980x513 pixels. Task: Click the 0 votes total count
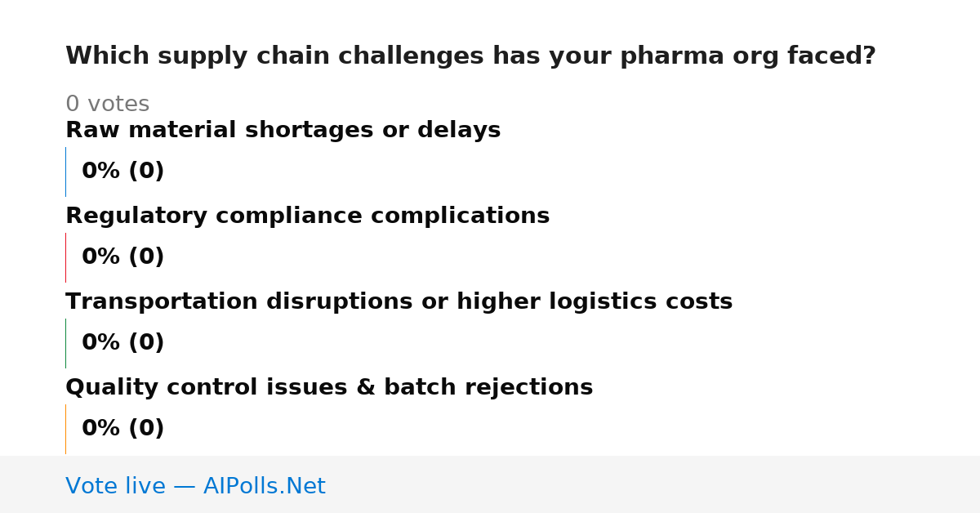107,105
